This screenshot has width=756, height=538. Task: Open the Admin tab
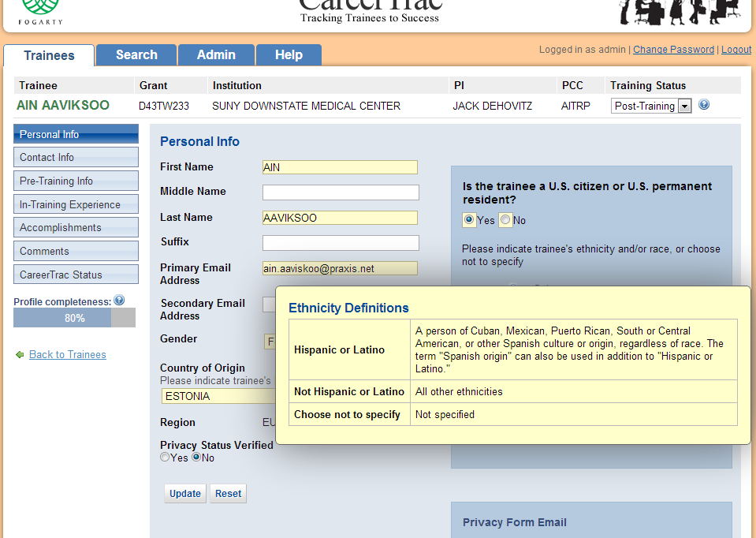(216, 54)
